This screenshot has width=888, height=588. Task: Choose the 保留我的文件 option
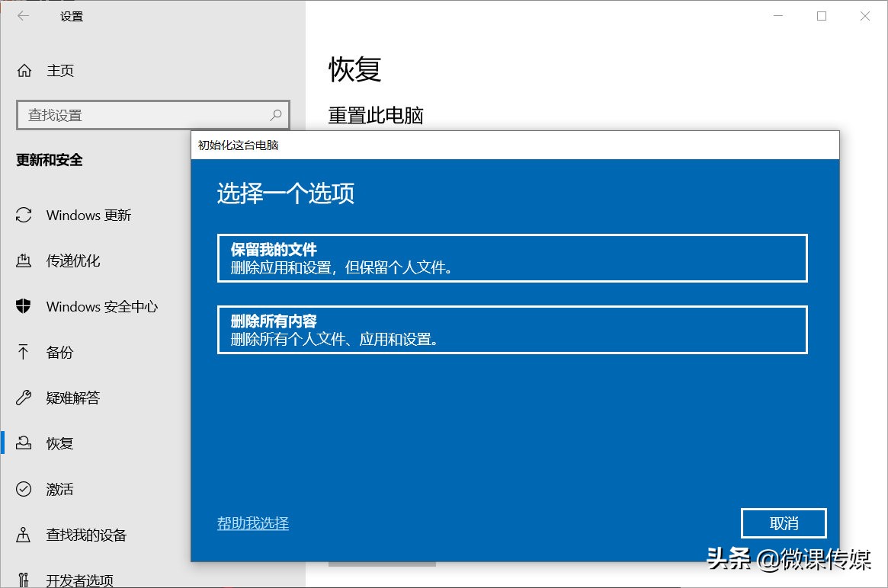[512, 257]
